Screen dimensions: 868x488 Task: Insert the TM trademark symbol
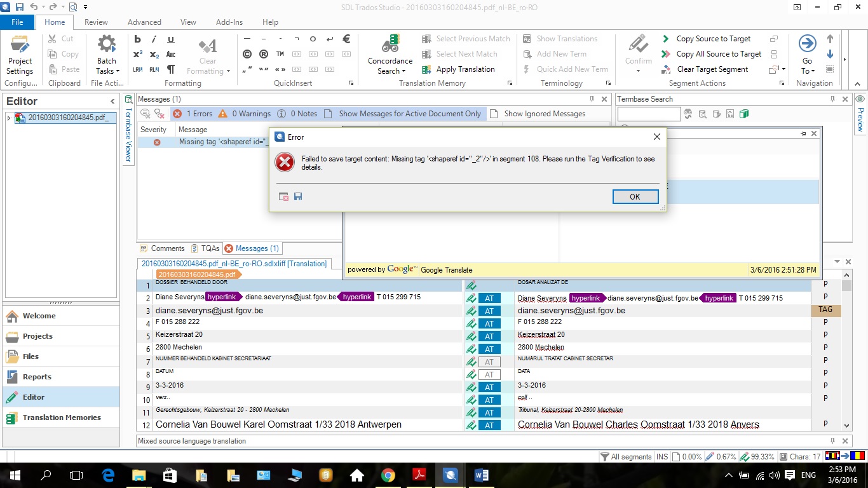[280, 54]
